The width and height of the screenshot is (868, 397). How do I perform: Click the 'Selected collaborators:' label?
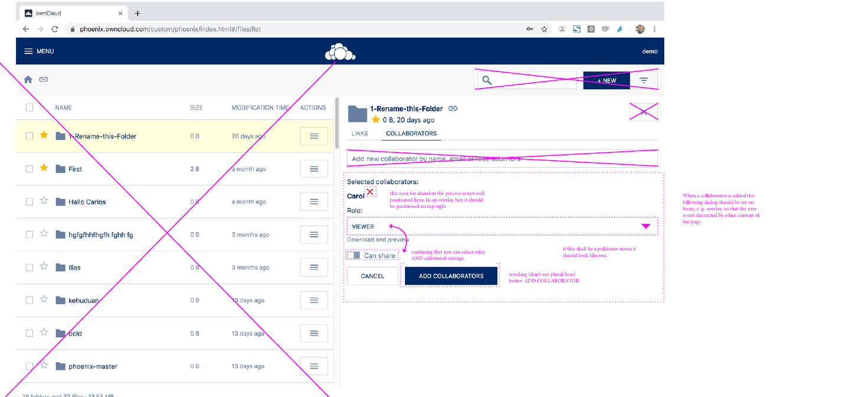point(383,182)
